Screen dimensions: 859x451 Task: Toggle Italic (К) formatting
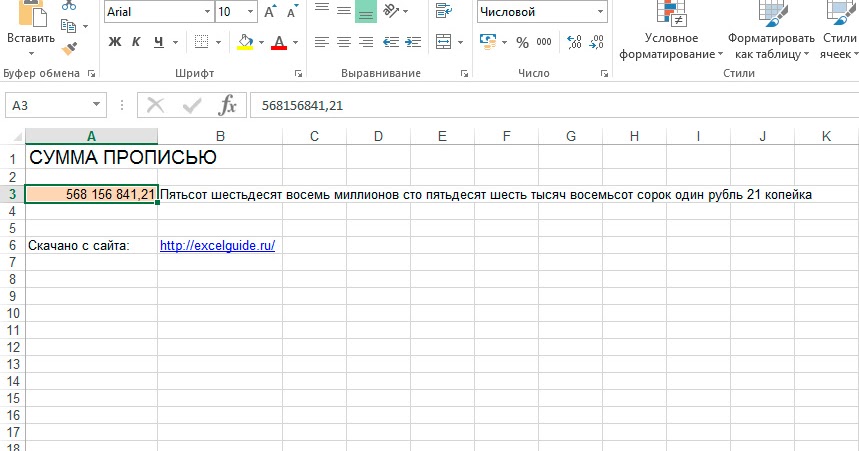click(x=136, y=42)
